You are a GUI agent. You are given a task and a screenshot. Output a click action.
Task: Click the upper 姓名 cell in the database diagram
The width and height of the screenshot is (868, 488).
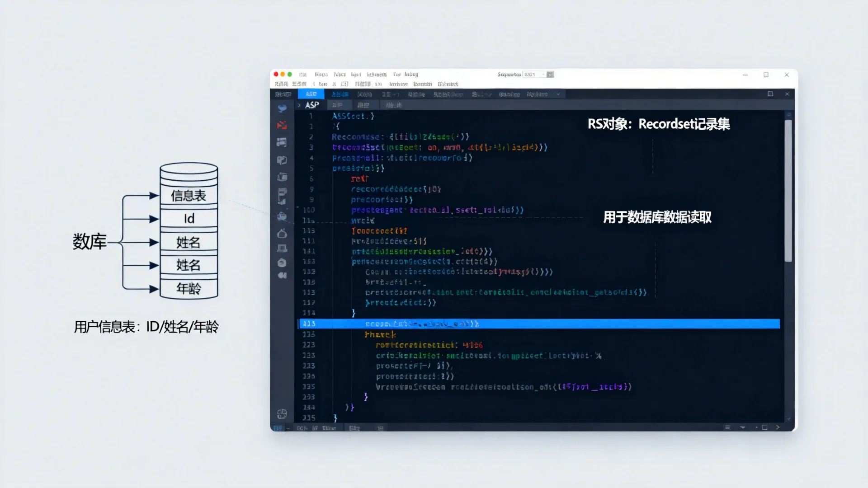point(189,242)
